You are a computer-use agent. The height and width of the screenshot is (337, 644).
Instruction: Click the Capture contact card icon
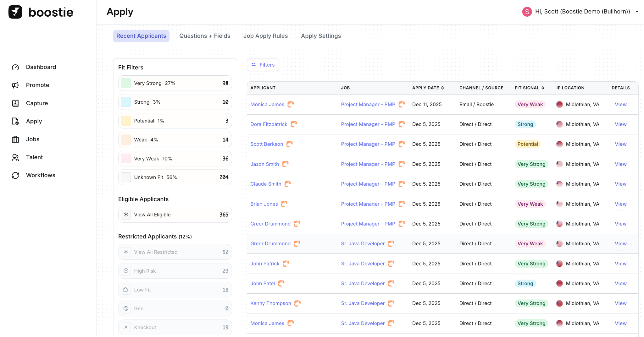pyautogui.click(x=15, y=103)
